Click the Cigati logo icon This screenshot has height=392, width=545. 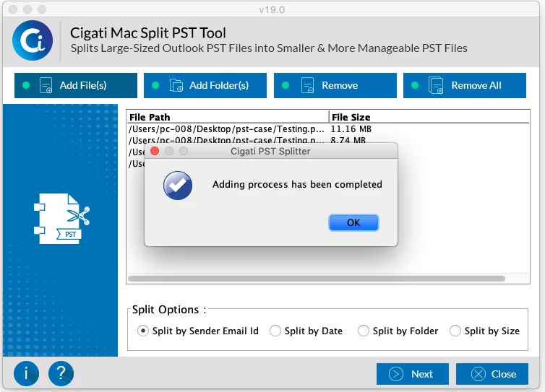click(x=33, y=40)
